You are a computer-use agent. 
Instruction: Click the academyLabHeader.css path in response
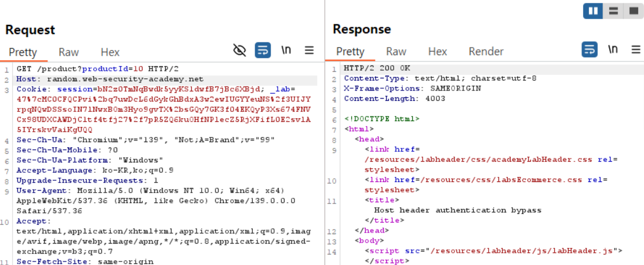[x=478, y=159]
